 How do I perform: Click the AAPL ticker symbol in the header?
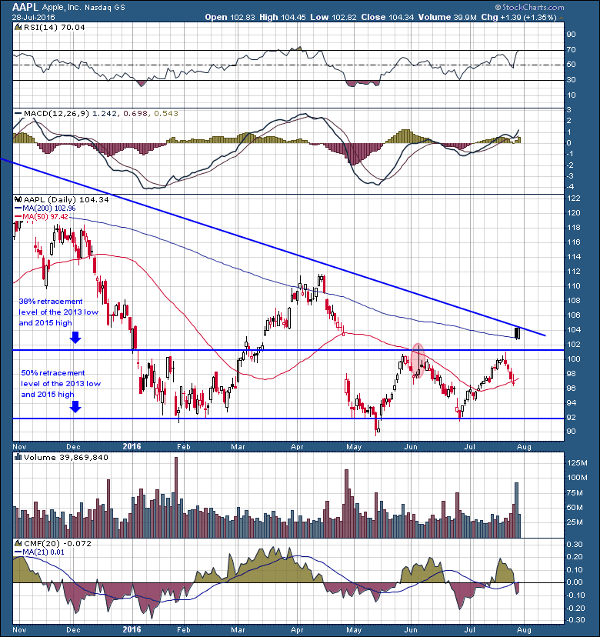point(25,7)
